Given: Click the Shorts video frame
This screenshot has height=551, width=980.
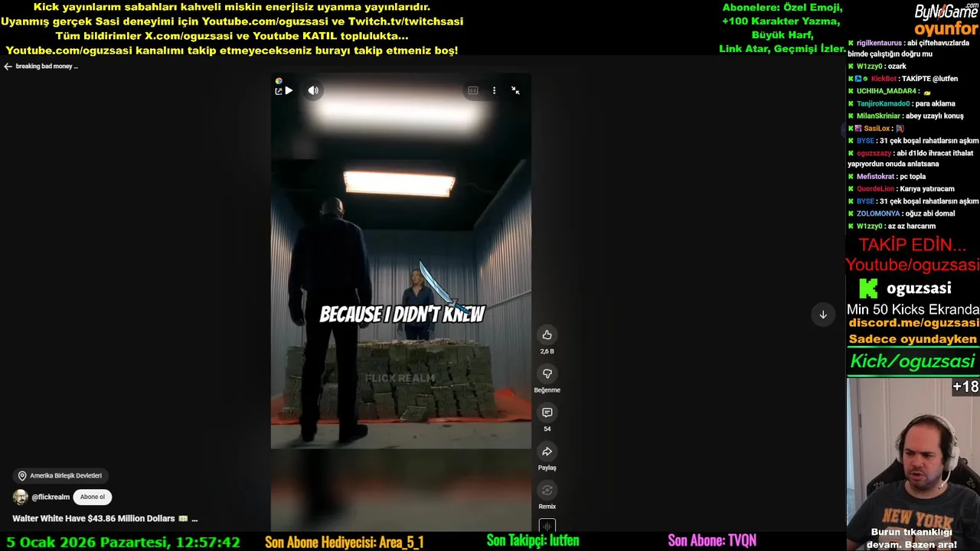Looking at the screenshot, I should point(400,302).
